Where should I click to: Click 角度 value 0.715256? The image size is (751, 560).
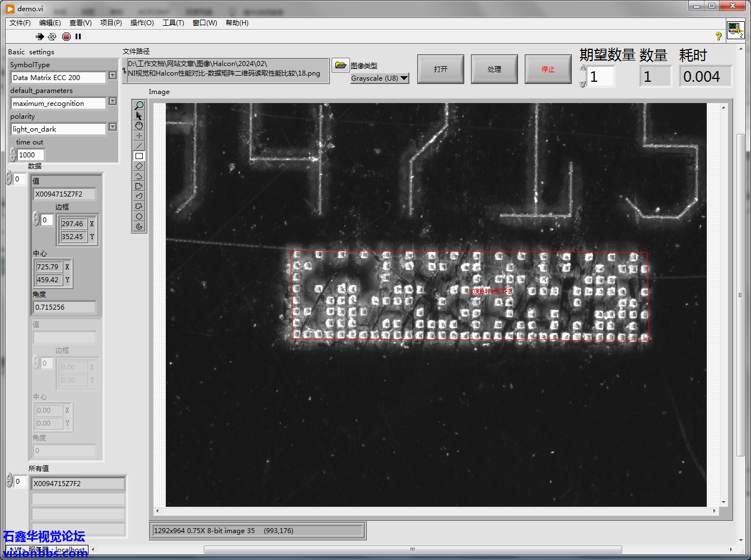65,307
